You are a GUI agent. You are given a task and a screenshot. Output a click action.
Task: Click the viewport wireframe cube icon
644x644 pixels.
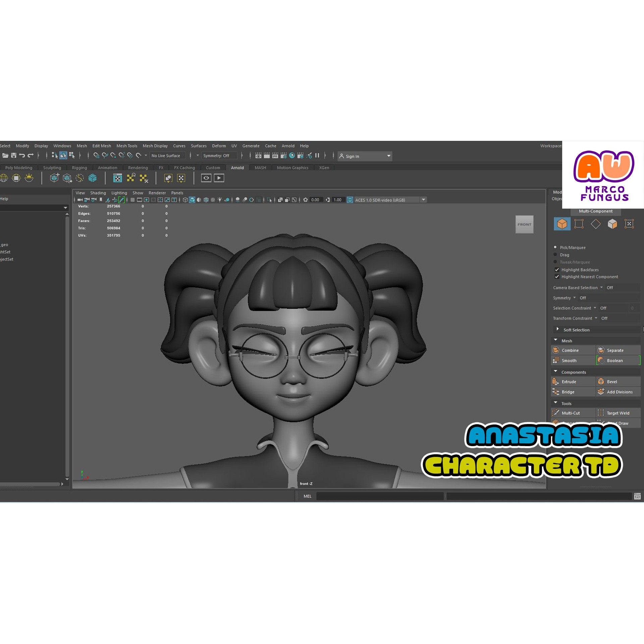[185, 200]
